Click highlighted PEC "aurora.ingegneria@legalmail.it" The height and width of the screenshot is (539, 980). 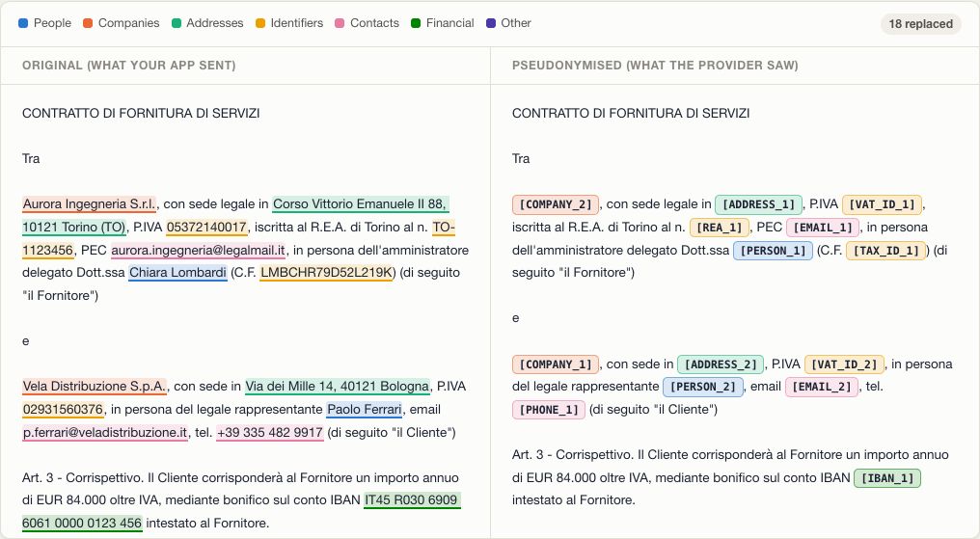pyautogui.click(x=198, y=250)
